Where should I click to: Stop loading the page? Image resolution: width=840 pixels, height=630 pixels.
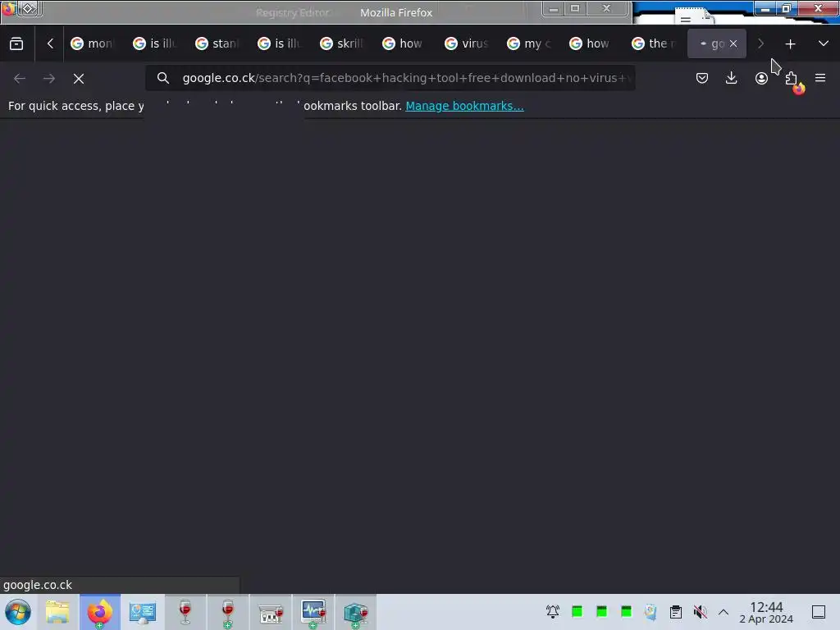click(79, 79)
